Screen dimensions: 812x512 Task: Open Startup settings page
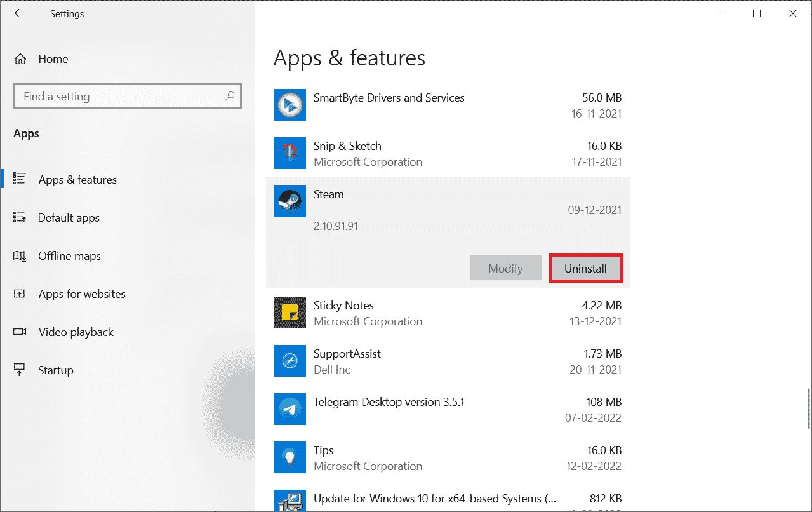127,370
